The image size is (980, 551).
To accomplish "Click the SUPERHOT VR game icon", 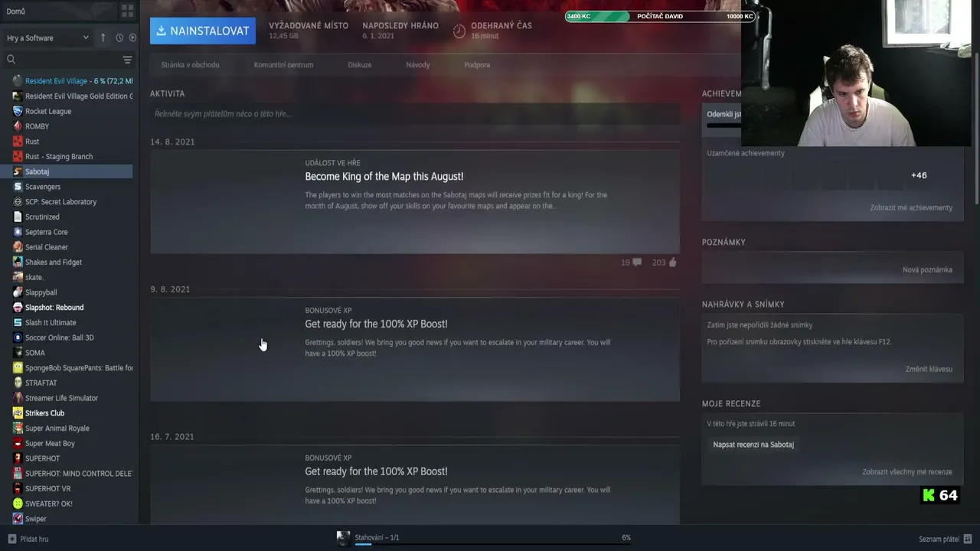I will [18, 488].
